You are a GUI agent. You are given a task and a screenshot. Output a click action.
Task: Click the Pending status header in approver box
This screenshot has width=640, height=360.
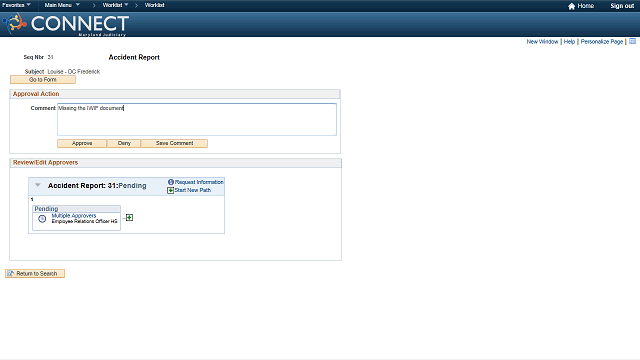[x=77, y=209]
